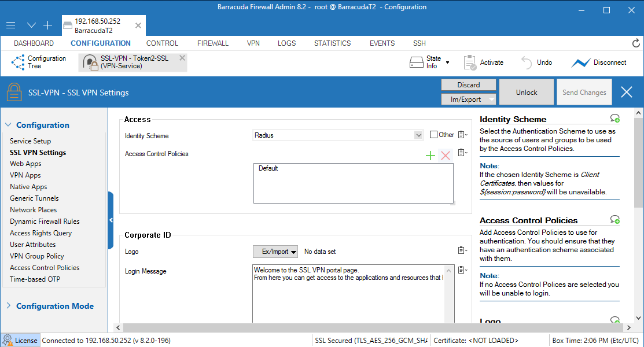
Task: Collapse the Configuration section
Action: 8,125
